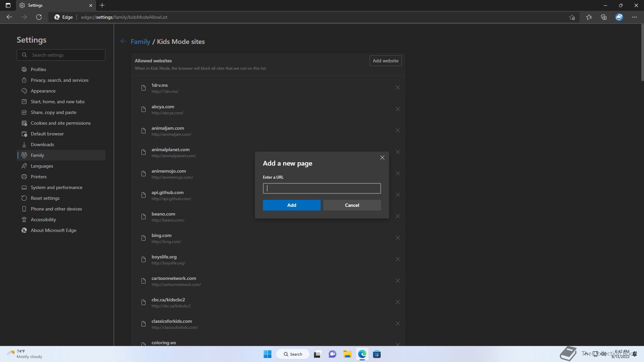Image resolution: width=644 pixels, height=362 pixels.
Task: Remove abcya.com from allowed websites
Action: [x=397, y=109]
